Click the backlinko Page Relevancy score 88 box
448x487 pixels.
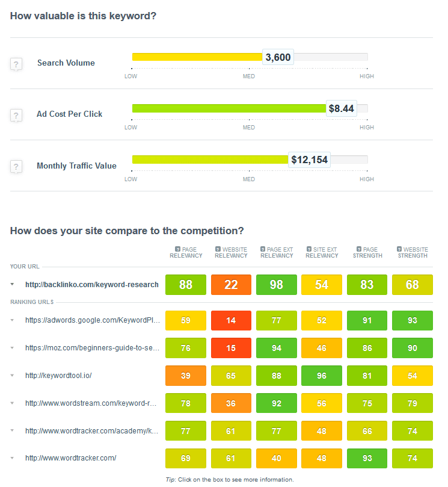186,285
